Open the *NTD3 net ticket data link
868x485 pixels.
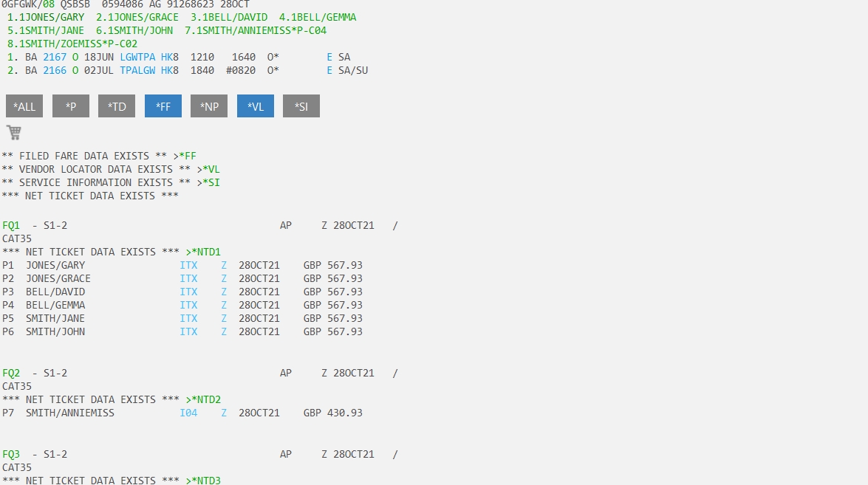pos(203,480)
